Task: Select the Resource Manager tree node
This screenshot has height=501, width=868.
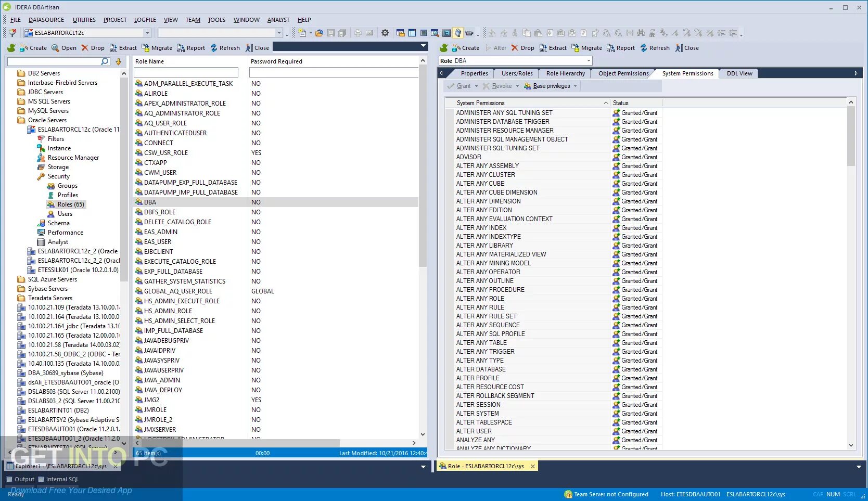Action: (73, 158)
